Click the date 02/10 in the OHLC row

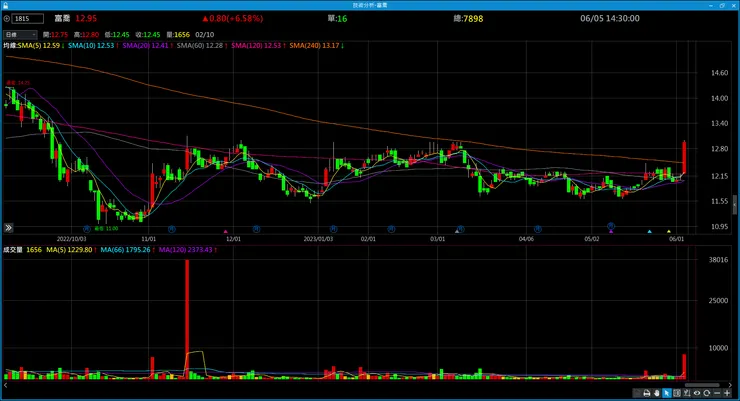[x=204, y=35]
